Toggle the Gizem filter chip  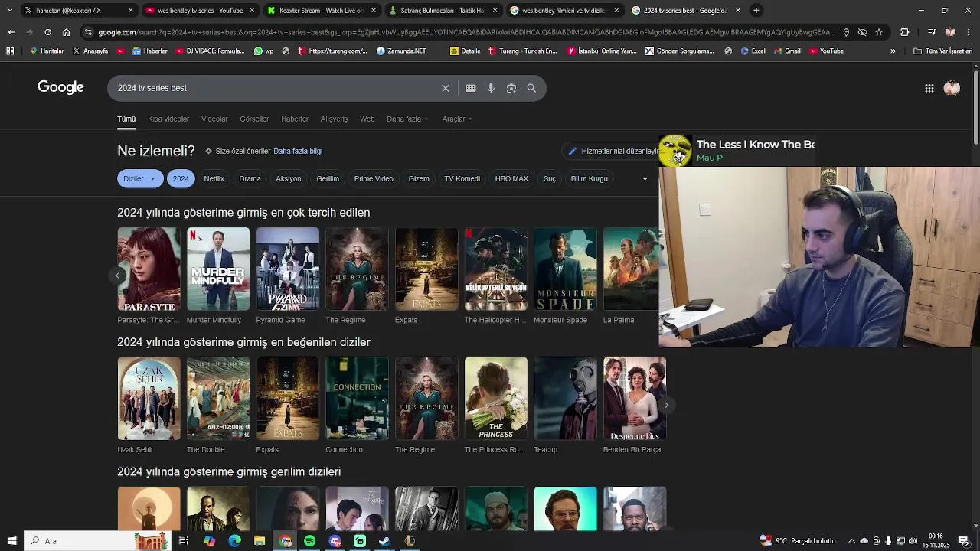point(419,178)
